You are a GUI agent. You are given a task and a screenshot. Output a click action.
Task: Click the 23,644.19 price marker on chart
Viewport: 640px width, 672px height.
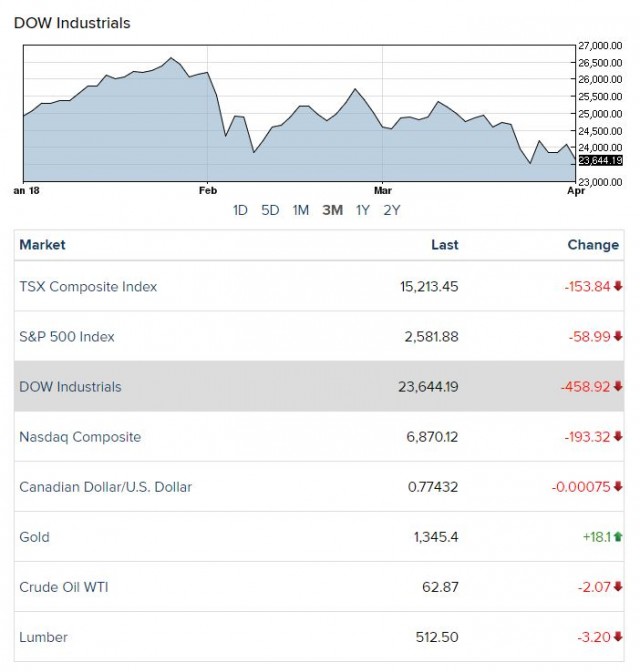600,160
